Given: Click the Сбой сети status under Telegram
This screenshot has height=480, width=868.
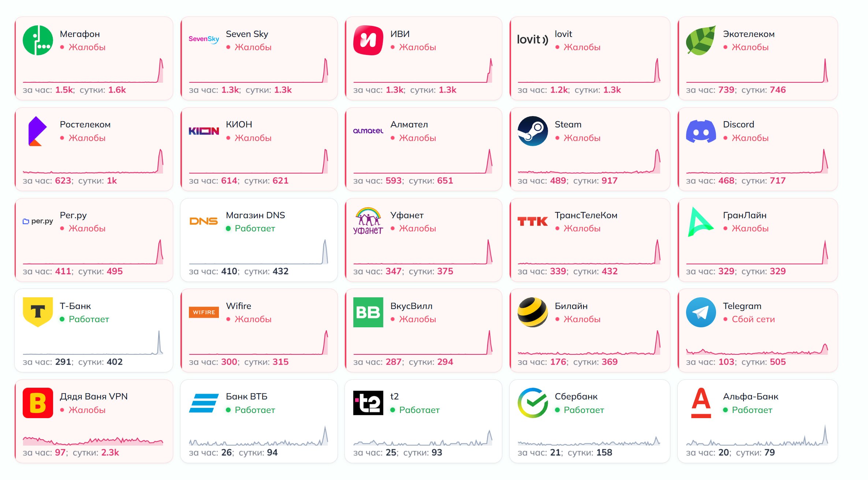Looking at the screenshot, I should pyautogui.click(x=753, y=319).
